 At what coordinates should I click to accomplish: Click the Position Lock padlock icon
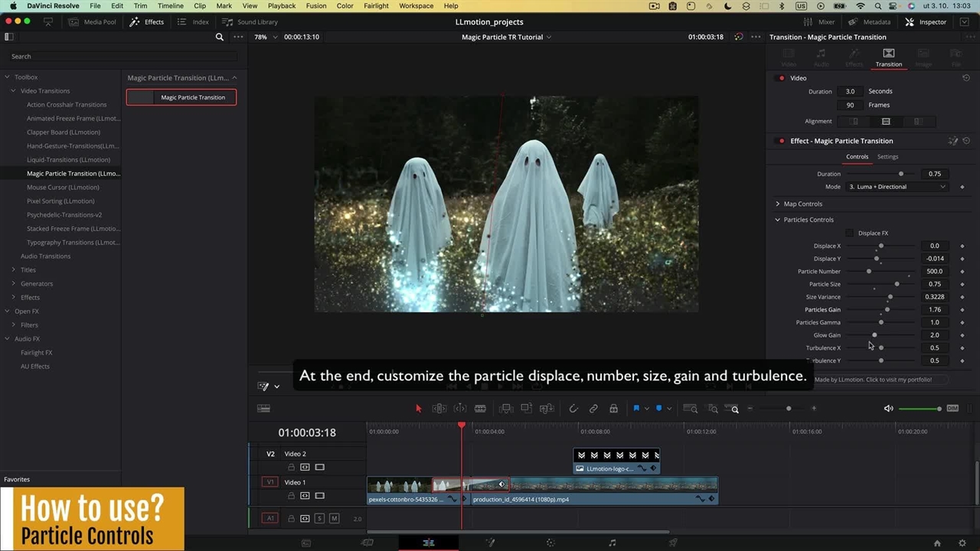[613, 409]
